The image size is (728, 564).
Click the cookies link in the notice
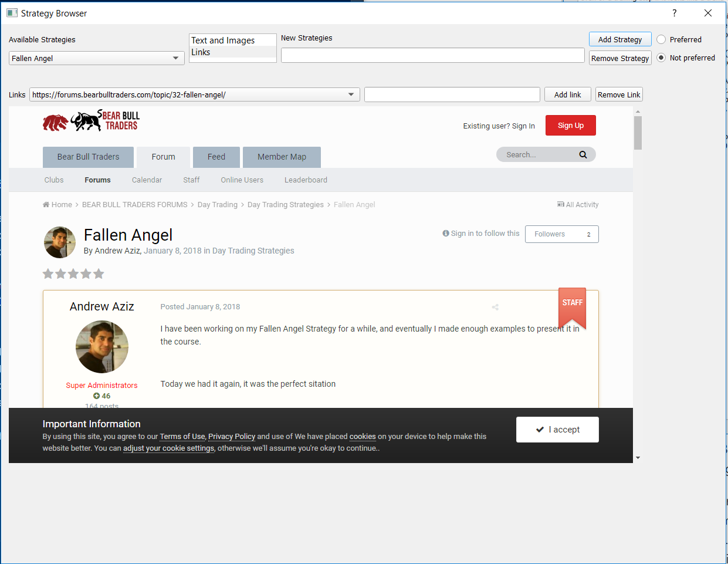pos(363,436)
